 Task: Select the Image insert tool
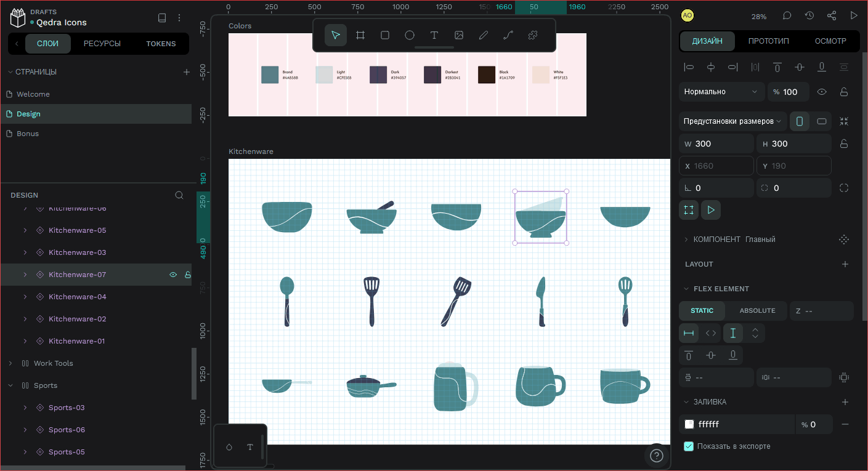point(459,35)
